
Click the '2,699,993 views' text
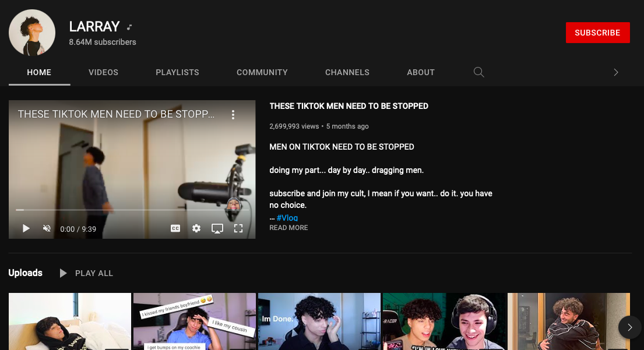tap(294, 126)
